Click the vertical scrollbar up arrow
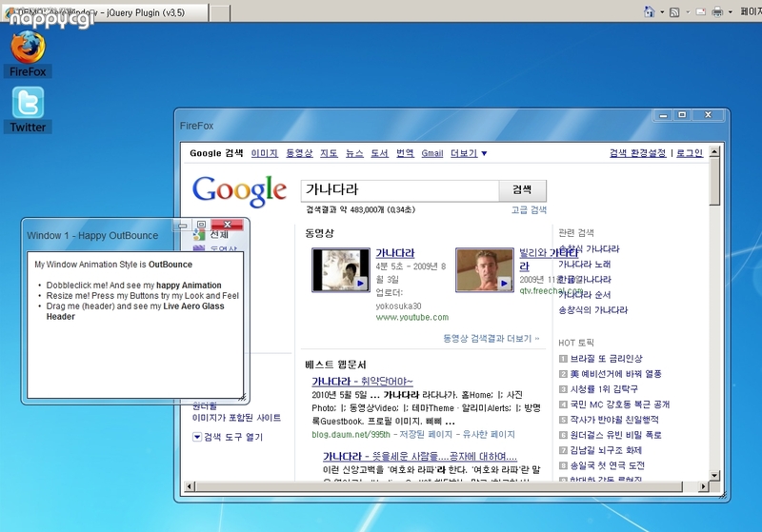Screen dimensions: 762x532 click(714, 152)
